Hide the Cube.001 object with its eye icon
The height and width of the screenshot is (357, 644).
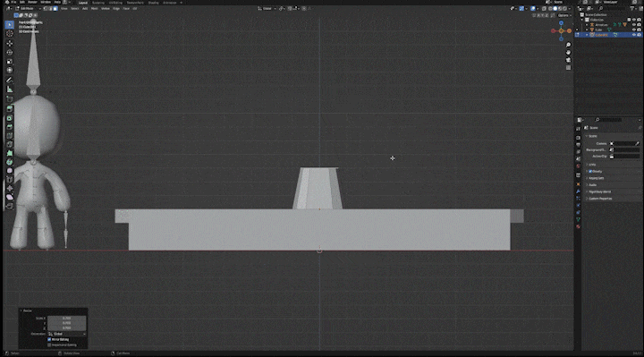pos(634,35)
